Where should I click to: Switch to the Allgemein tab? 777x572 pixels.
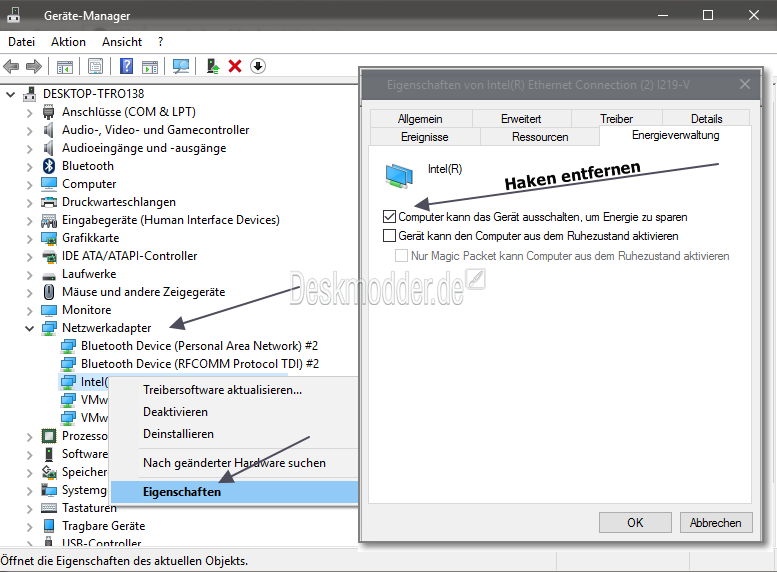pyautogui.click(x=420, y=119)
